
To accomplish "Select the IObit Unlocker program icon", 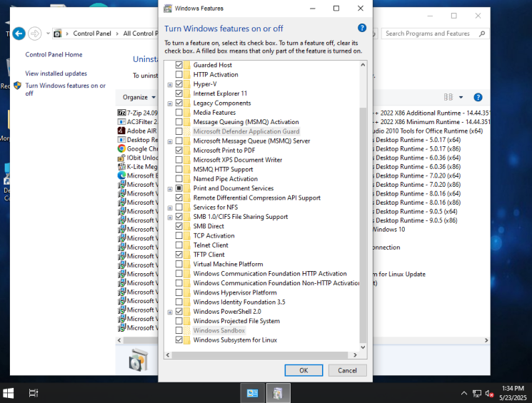I will pos(121,158).
